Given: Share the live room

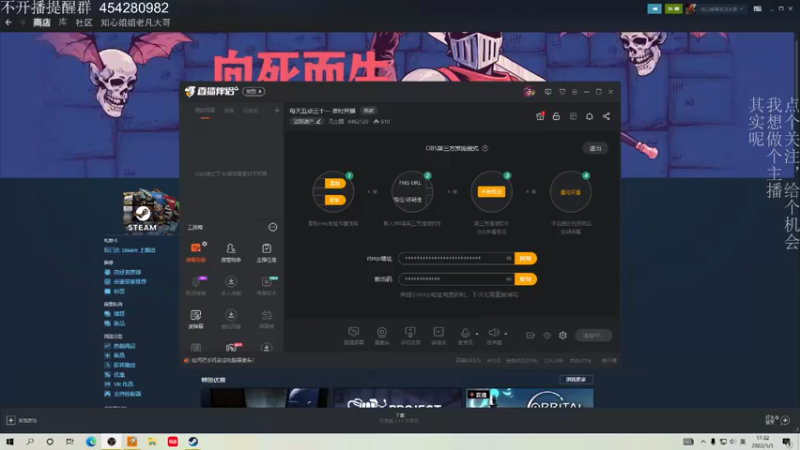Looking at the screenshot, I should click(606, 116).
